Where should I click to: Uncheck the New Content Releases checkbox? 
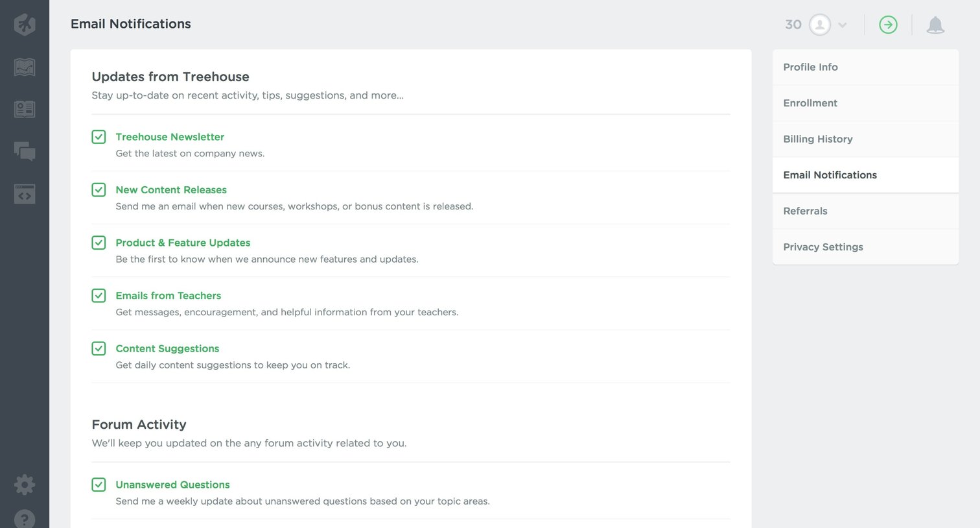click(99, 189)
